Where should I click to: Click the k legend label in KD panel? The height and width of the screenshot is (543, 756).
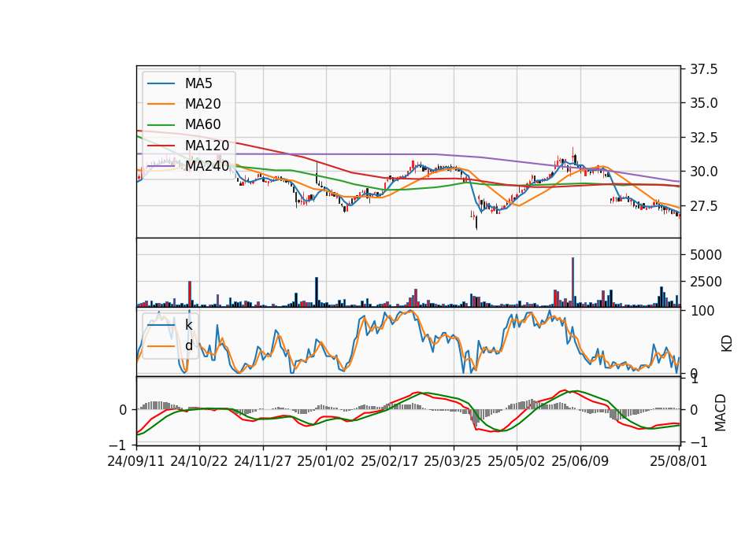pyautogui.click(x=188, y=325)
